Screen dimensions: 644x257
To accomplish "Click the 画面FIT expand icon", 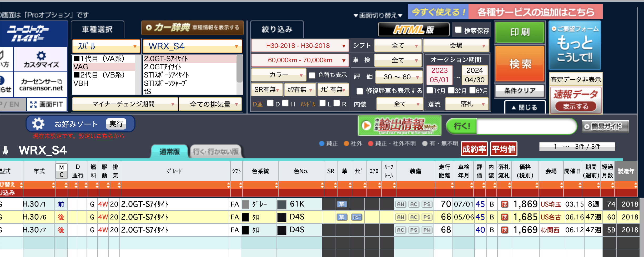I will tap(33, 105).
